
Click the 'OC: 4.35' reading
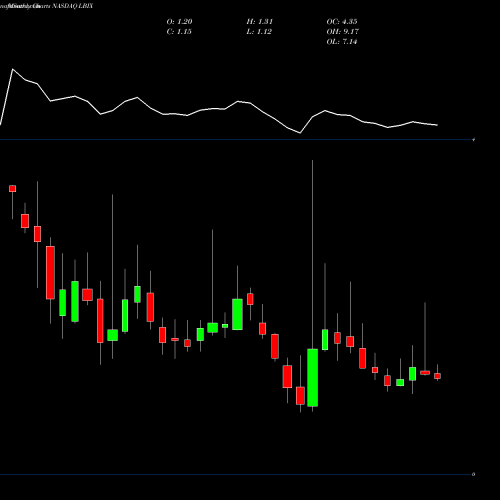tap(342, 21)
